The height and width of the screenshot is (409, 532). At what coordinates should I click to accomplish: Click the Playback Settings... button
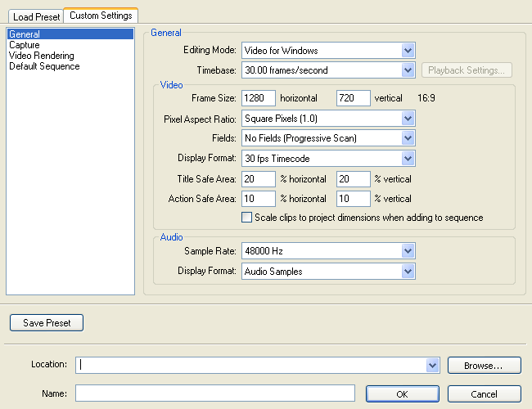pos(467,70)
